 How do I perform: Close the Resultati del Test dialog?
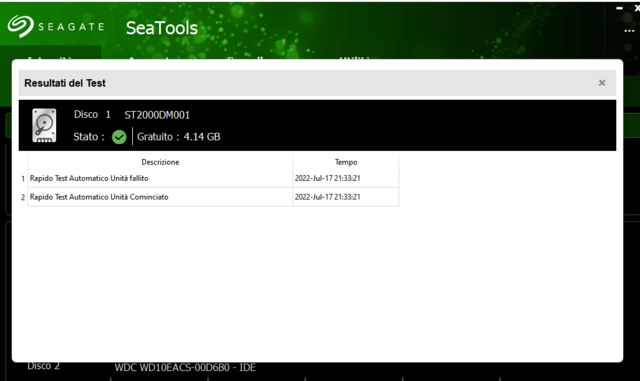click(602, 83)
